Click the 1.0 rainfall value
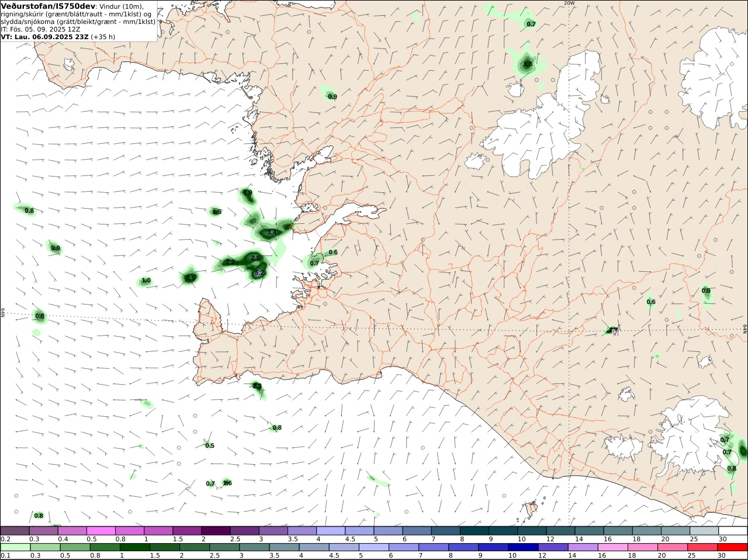 146,281
